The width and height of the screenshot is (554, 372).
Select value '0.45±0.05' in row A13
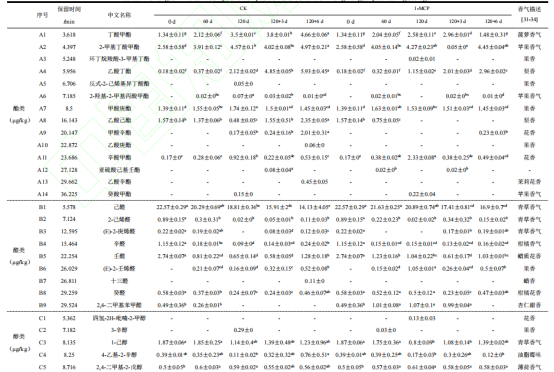[x=315, y=182]
